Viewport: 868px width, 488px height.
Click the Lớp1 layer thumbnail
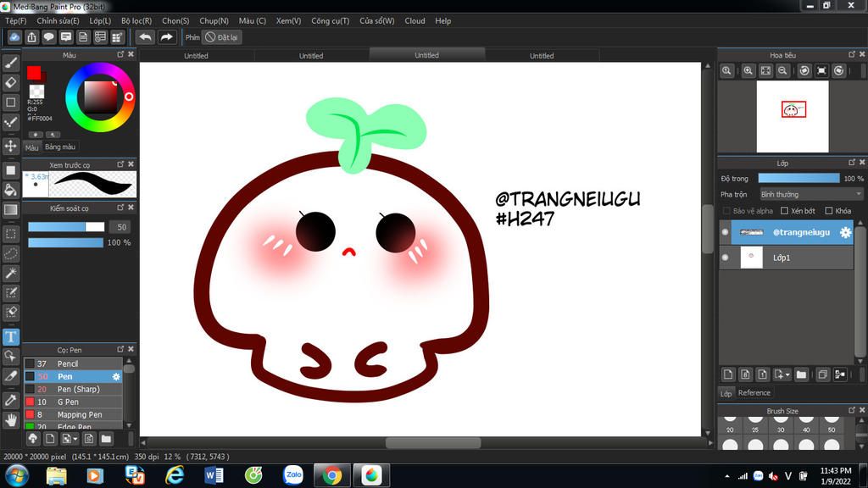[751, 258]
